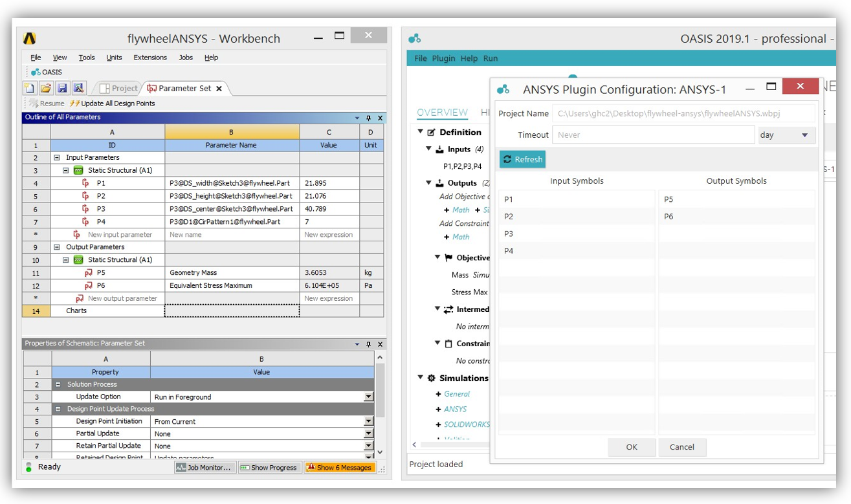
Task: Click the Simulations gear icon in OASIS
Action: 431,378
